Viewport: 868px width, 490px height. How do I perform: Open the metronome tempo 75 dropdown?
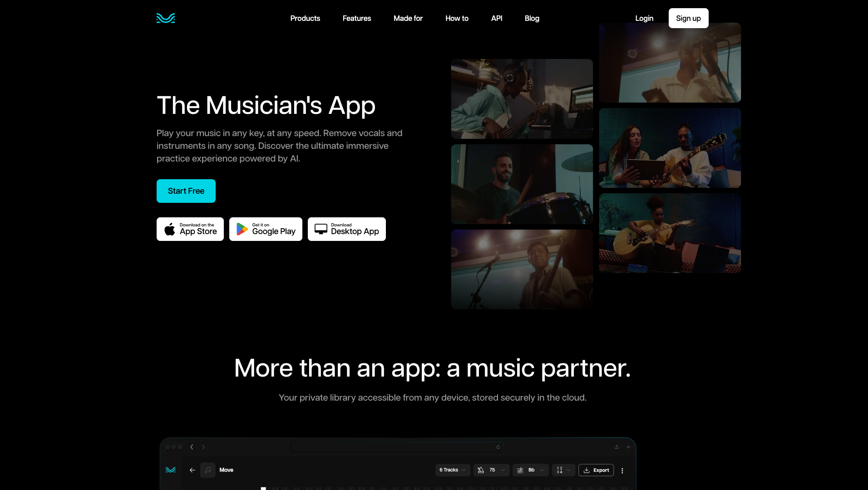491,470
